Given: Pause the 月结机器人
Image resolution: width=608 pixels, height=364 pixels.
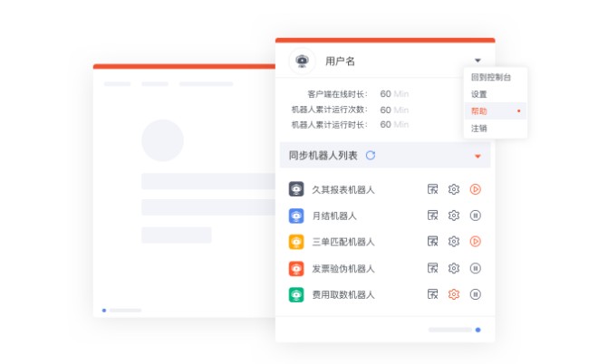Looking at the screenshot, I should [476, 216].
